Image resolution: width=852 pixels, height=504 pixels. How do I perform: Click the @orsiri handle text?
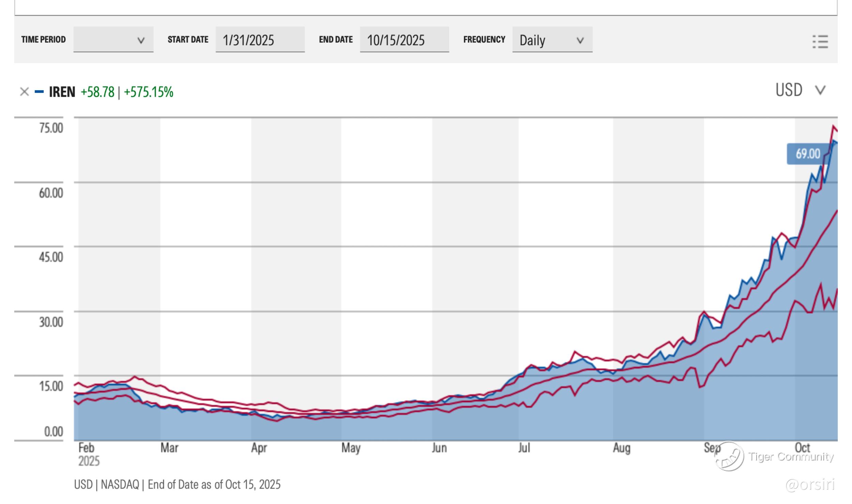point(810,484)
